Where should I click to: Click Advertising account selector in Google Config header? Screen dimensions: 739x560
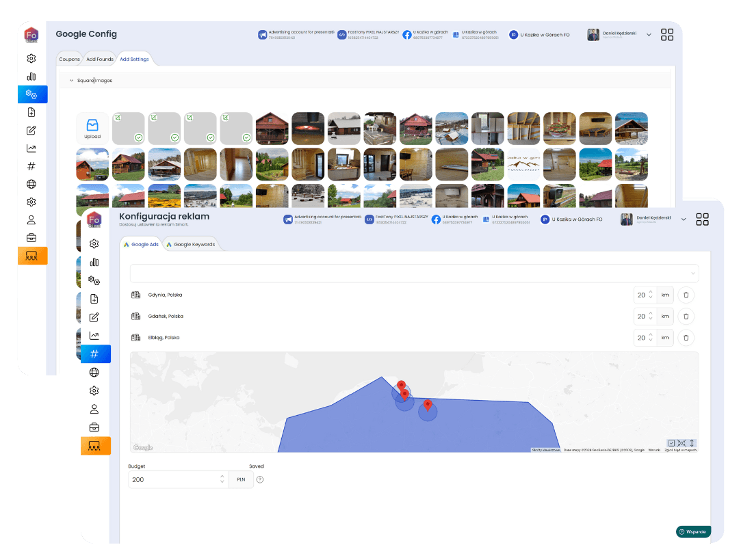(x=296, y=34)
